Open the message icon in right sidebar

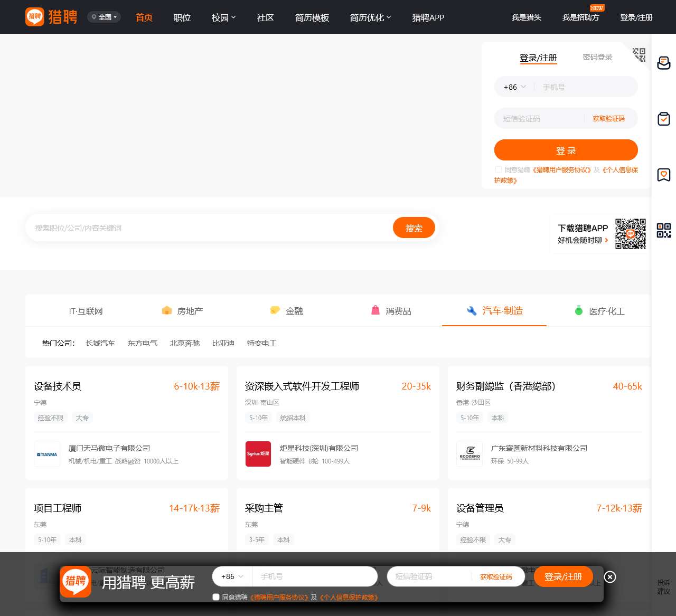664,63
